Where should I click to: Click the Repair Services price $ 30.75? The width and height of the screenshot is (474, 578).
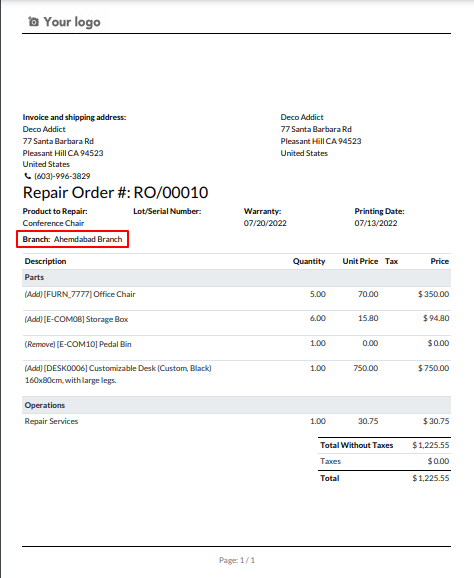(x=436, y=421)
